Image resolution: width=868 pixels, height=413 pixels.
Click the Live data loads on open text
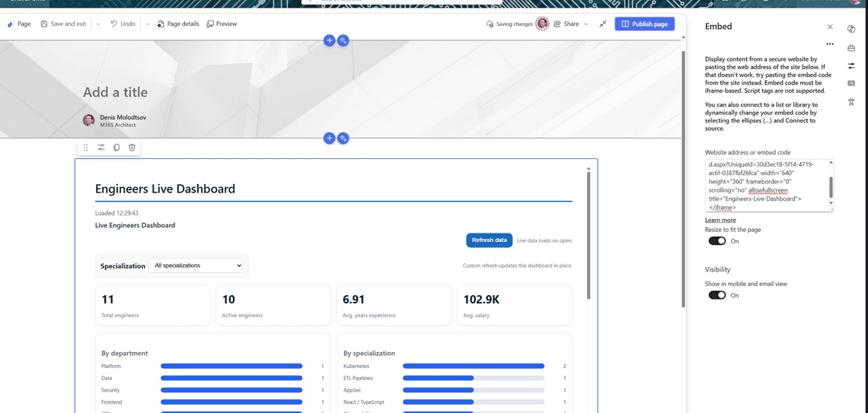pos(544,240)
